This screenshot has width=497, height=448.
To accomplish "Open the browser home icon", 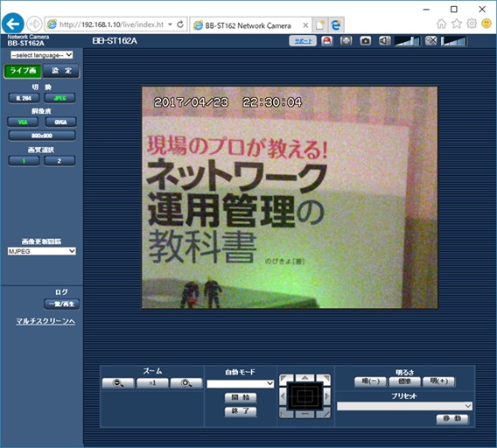I will pyautogui.click(x=441, y=24).
